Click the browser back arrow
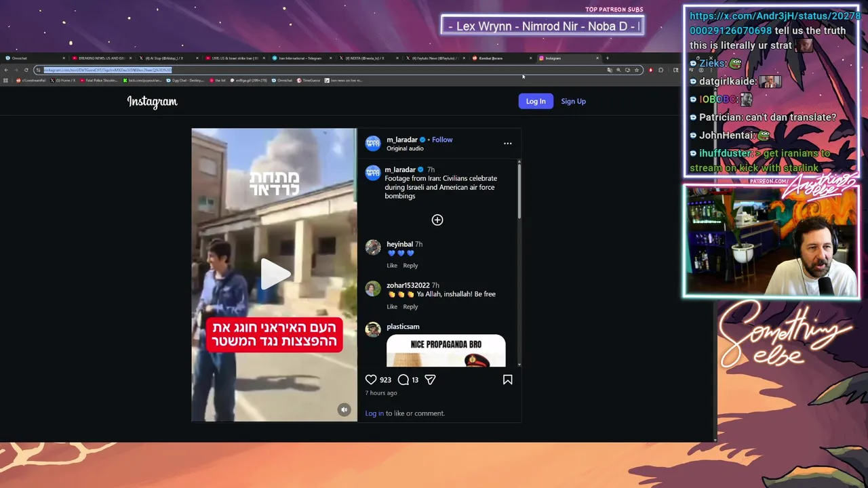This screenshot has height=488, width=868. tap(6, 70)
